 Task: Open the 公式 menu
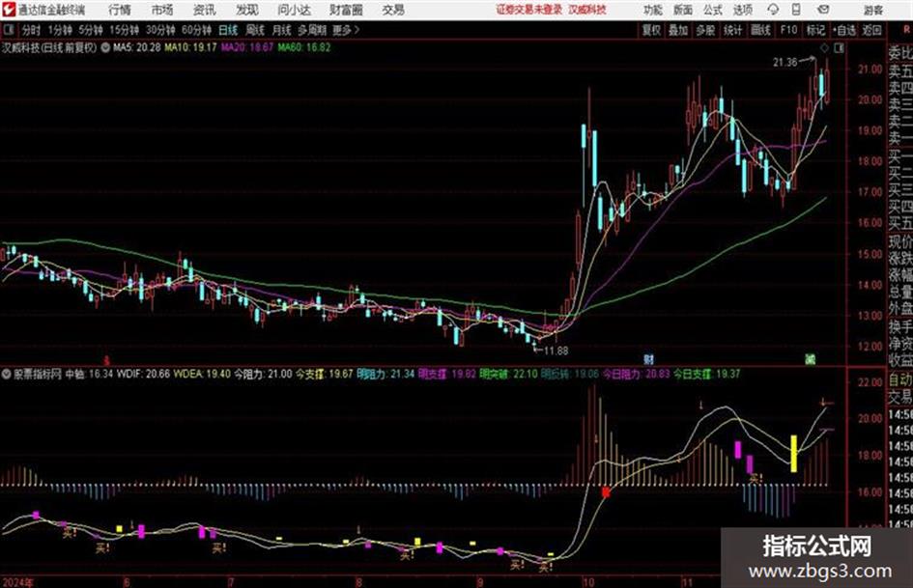pos(712,10)
